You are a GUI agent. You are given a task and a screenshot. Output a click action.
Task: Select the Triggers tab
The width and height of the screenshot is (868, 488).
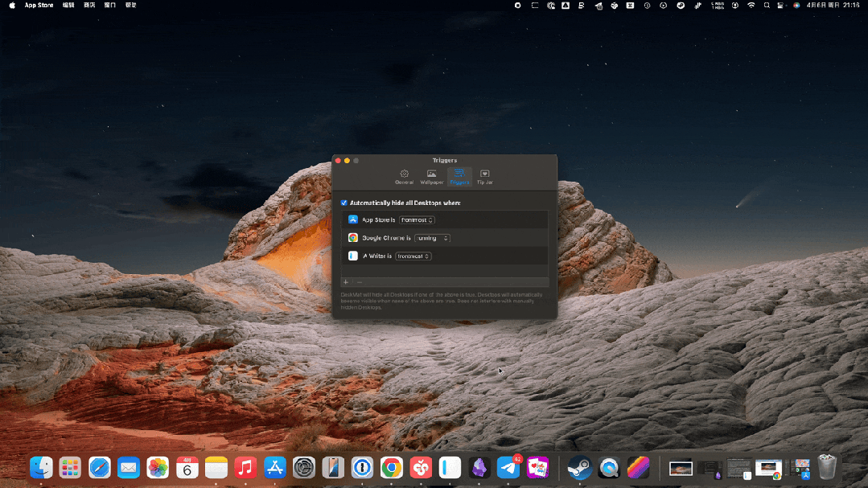[459, 177]
